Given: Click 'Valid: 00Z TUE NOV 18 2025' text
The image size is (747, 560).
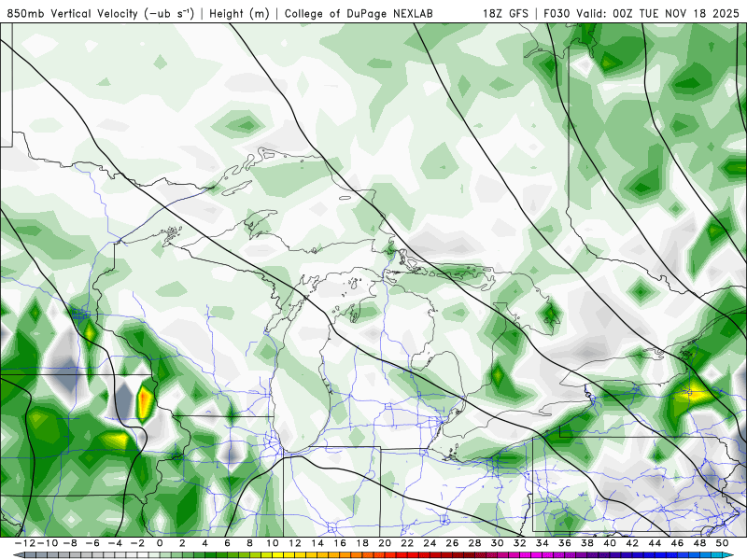Looking at the screenshot, I should point(658,13).
